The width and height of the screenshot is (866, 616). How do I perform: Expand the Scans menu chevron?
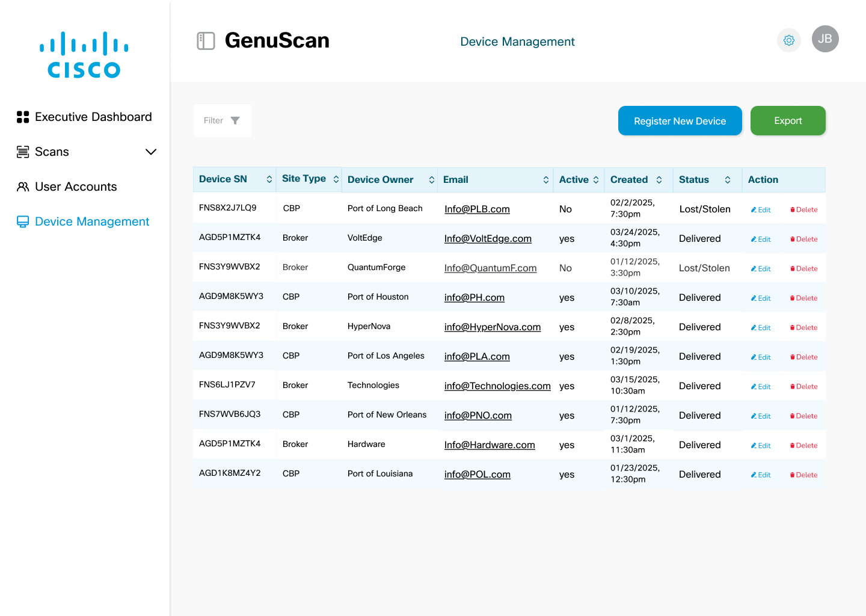151,152
